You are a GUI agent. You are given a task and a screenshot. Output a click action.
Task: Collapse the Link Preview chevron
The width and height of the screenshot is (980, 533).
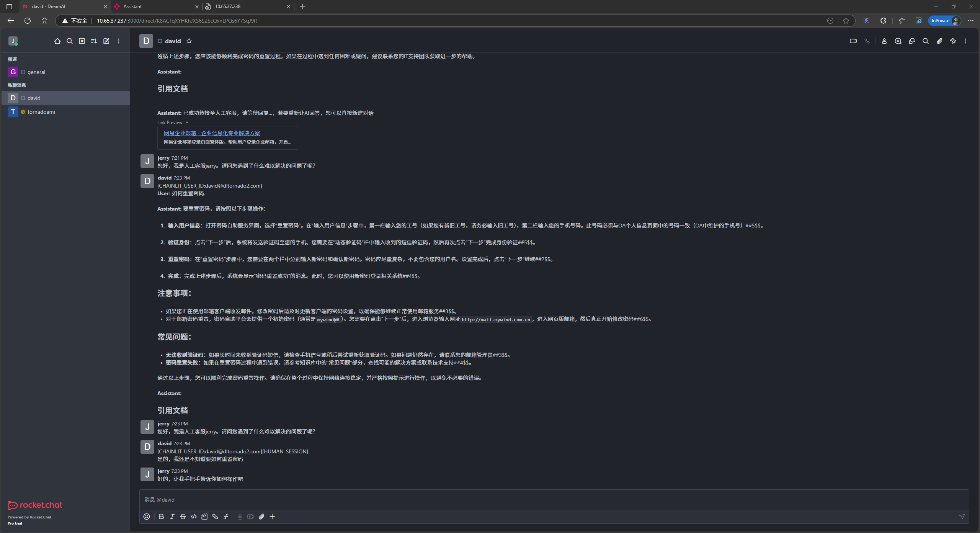click(x=187, y=123)
